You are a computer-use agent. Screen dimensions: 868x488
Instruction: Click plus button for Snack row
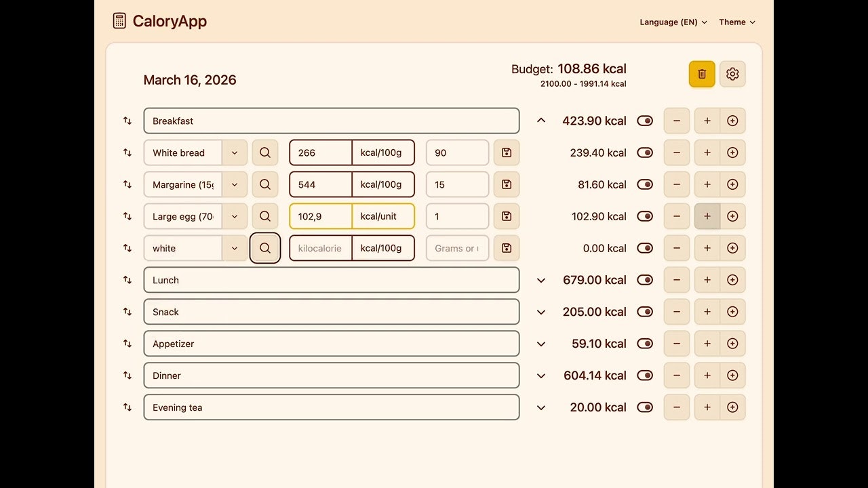coord(707,312)
